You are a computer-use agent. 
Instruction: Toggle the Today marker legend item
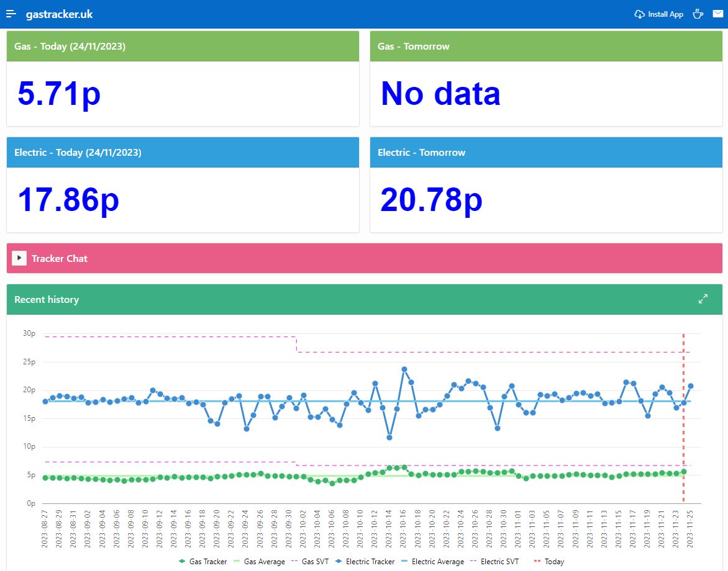point(549,562)
